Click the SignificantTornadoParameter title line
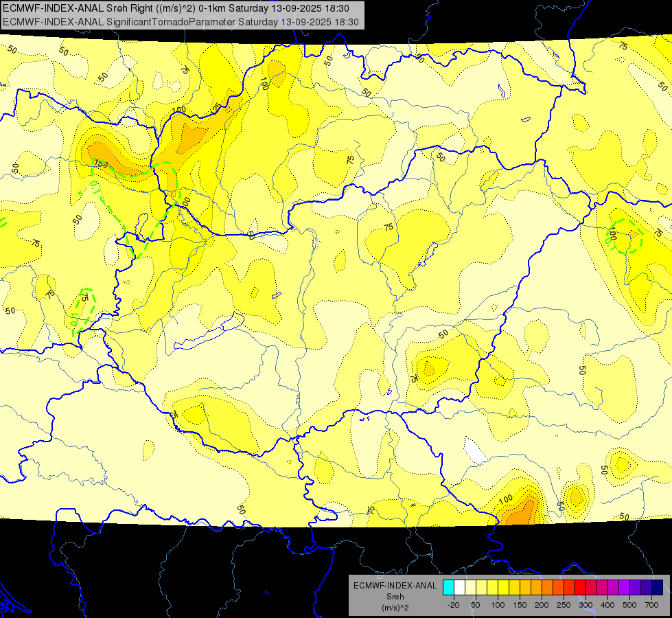The width and height of the screenshot is (672, 618). click(181, 22)
